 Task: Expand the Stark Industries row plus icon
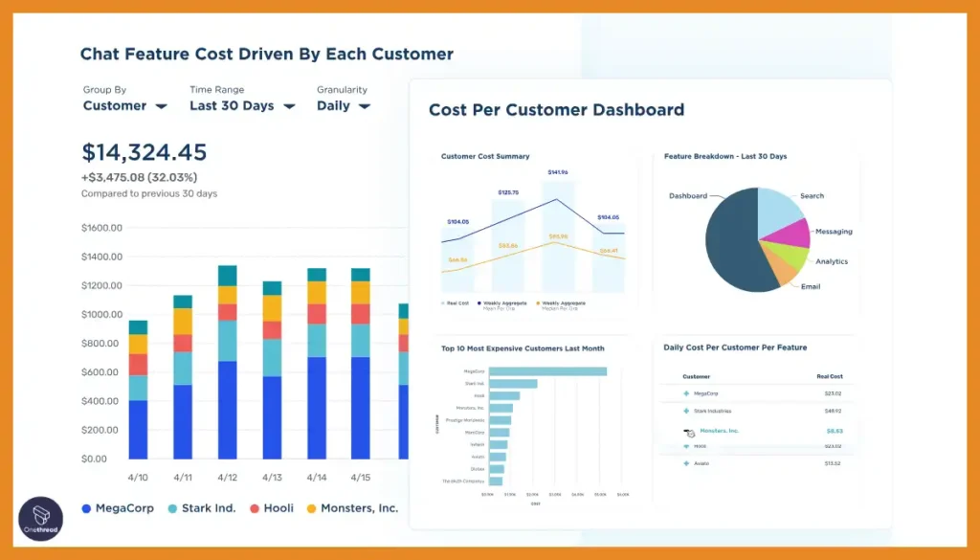[686, 412]
